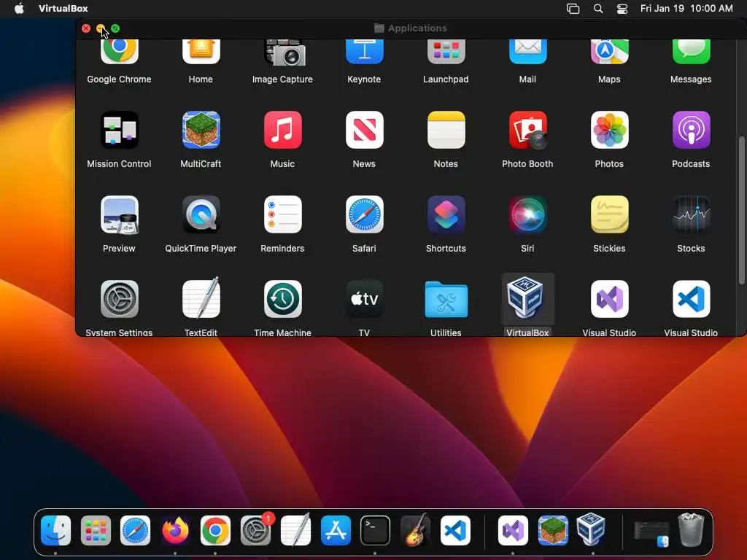Open the Trash in the Dock
Screen dimensions: 747x560
[692, 529]
